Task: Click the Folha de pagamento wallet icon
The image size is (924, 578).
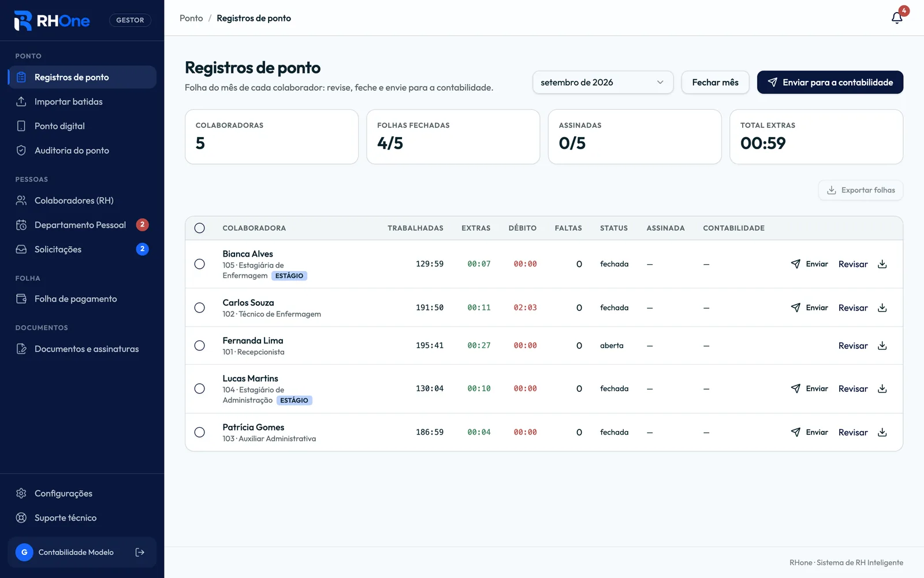Action: pyautogui.click(x=21, y=299)
